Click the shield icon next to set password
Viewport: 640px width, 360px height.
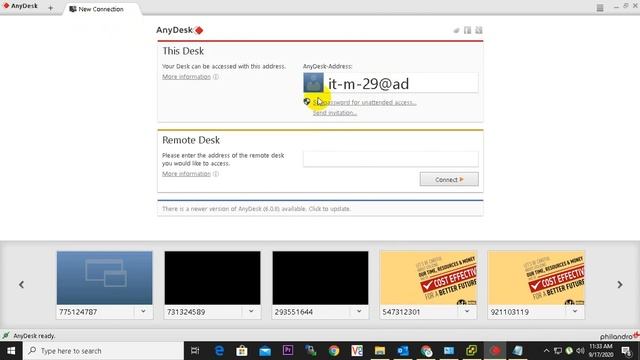pyautogui.click(x=307, y=102)
